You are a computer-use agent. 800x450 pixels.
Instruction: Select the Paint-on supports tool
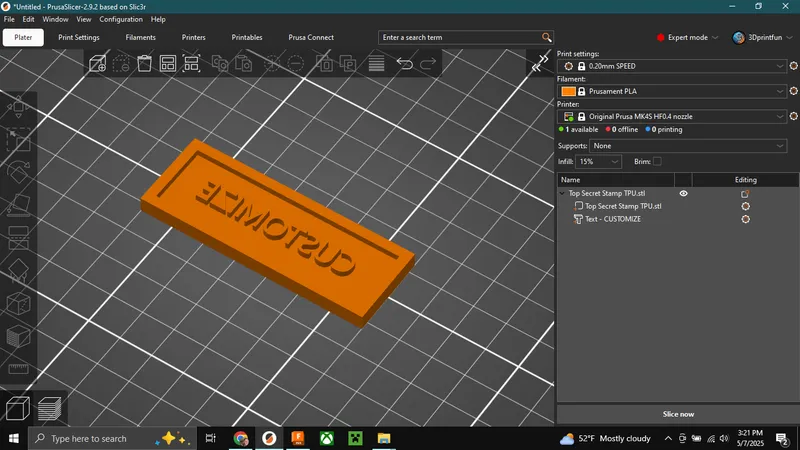[18, 271]
